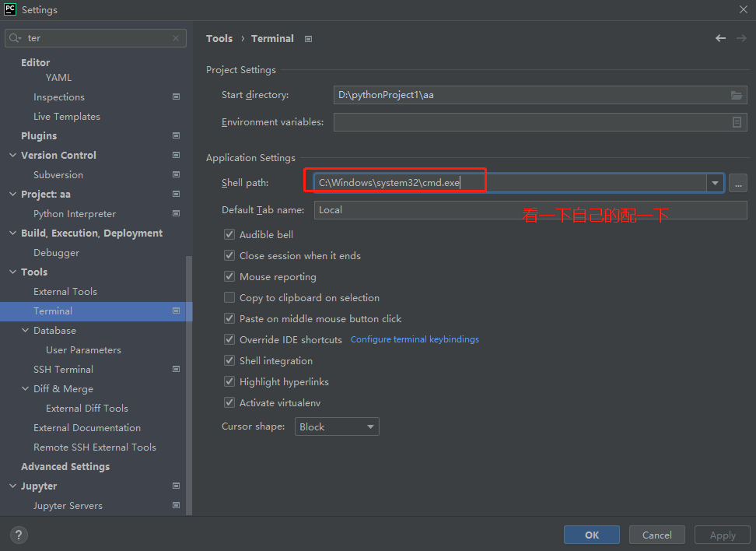The width and height of the screenshot is (756, 551).
Task: Collapse the Project: aa node
Action: pos(13,194)
